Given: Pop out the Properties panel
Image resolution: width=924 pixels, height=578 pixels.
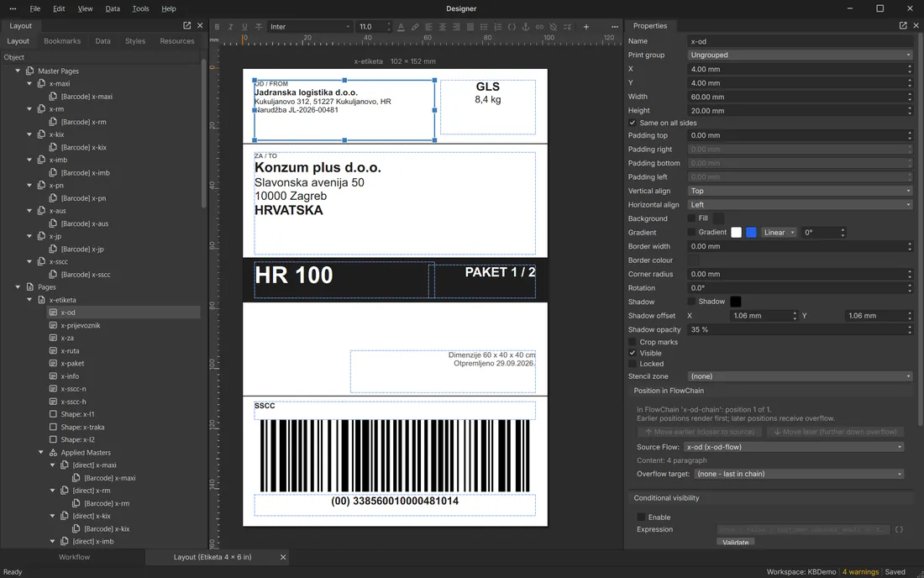Looking at the screenshot, I should coord(903,25).
